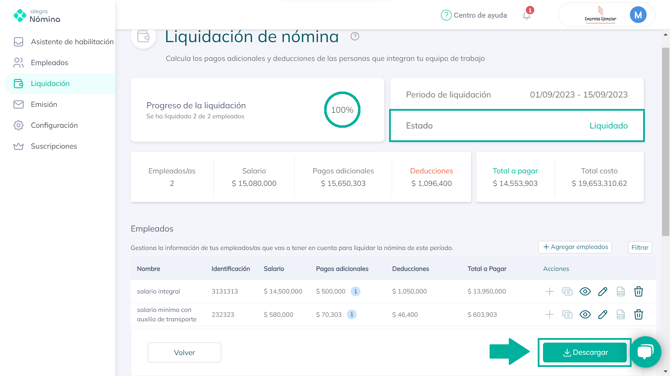Click employee salario mínimo con auxilio de transporte
The image size is (670, 376).
tap(167, 314)
